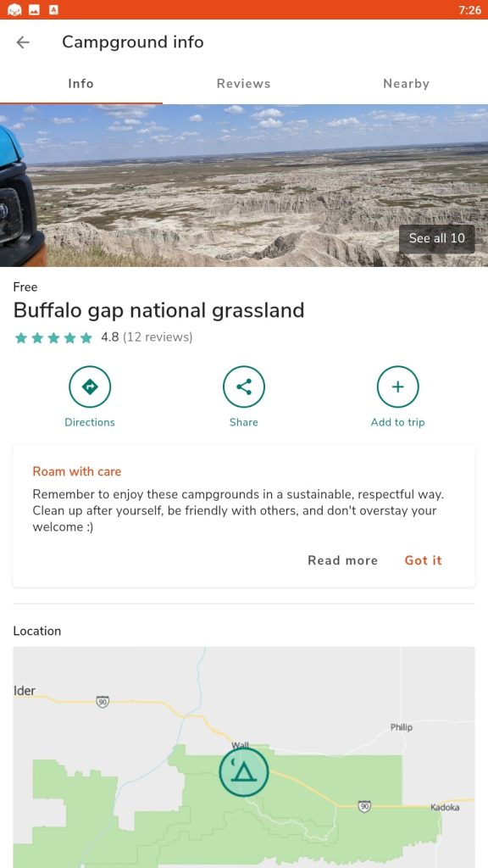Tap the Add to trip label

tap(397, 422)
